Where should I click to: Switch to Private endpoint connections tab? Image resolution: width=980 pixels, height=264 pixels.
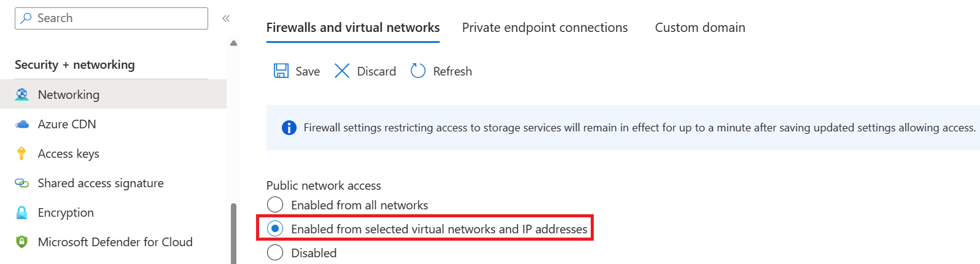coord(545,28)
